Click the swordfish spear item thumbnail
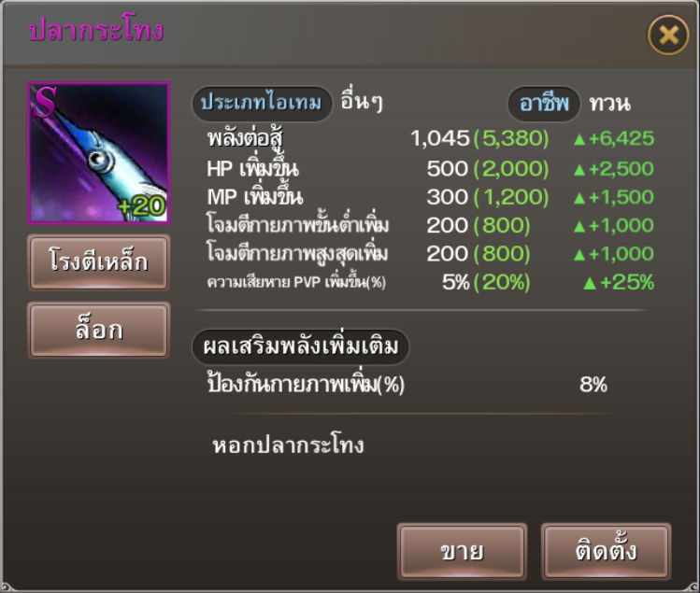Screen dimensions: 700x593 pyautogui.click(x=99, y=152)
